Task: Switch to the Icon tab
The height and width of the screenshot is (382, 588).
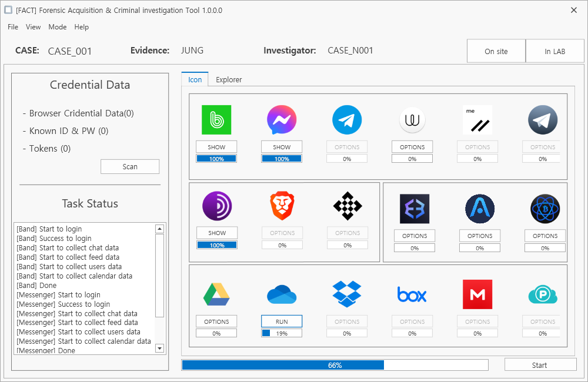Action: point(195,79)
